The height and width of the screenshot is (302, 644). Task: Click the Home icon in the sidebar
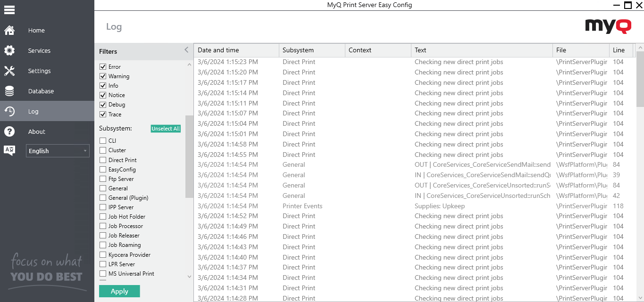point(10,30)
